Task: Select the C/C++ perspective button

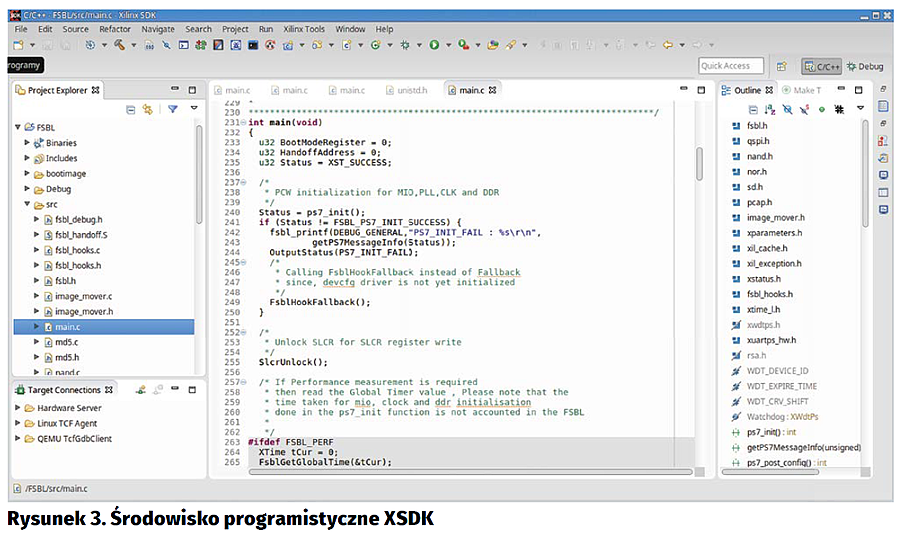Action: coord(822,67)
